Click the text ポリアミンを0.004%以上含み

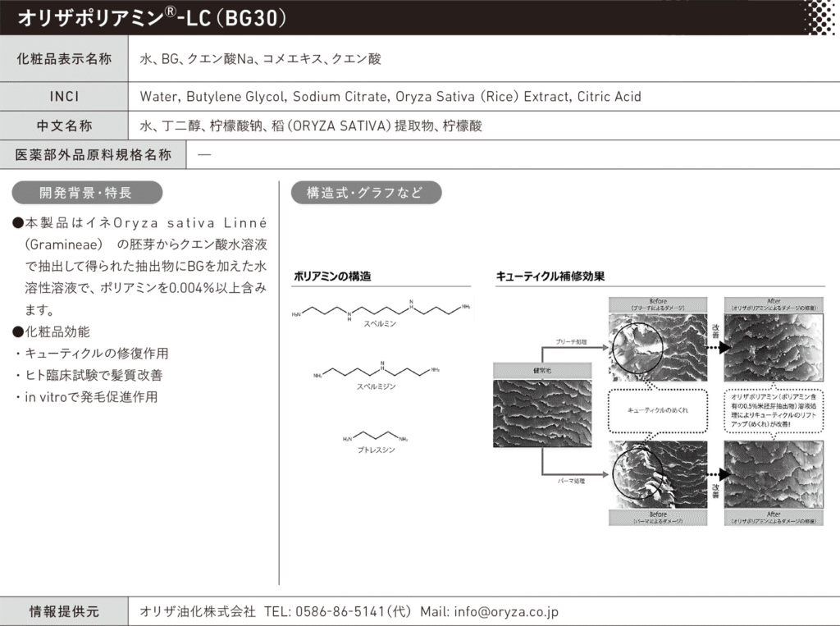[183, 288]
